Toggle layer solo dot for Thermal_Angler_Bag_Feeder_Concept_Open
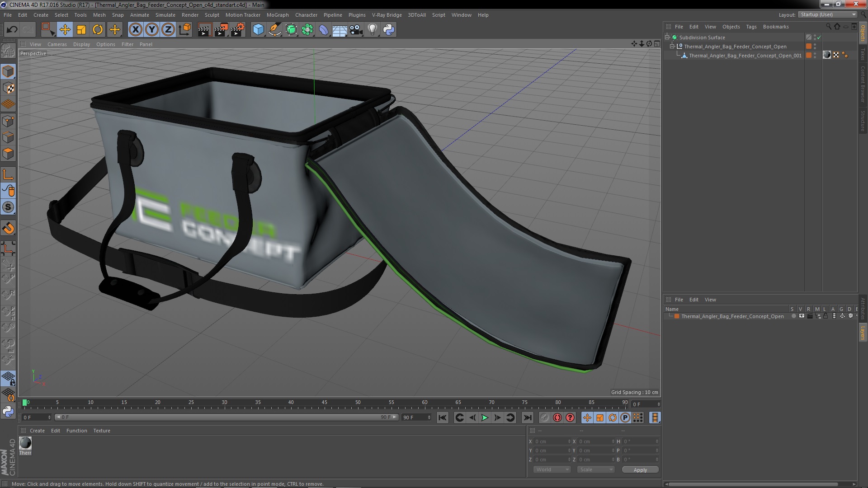Screen dimensions: 868x488 click(x=793, y=316)
